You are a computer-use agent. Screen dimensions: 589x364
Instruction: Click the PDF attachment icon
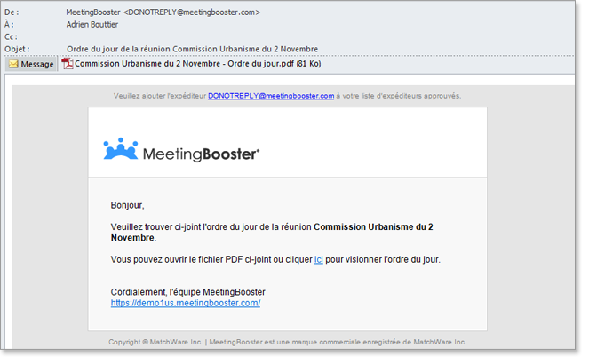(x=68, y=64)
